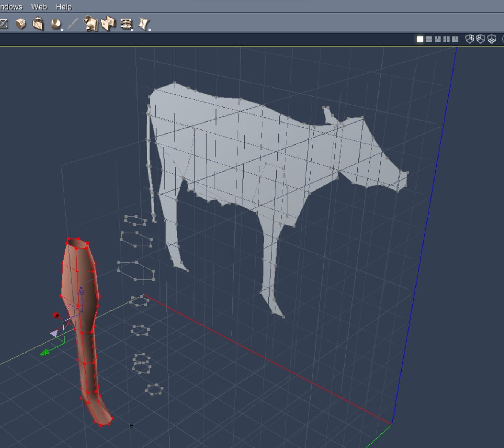Open the Help menu

[64, 7]
